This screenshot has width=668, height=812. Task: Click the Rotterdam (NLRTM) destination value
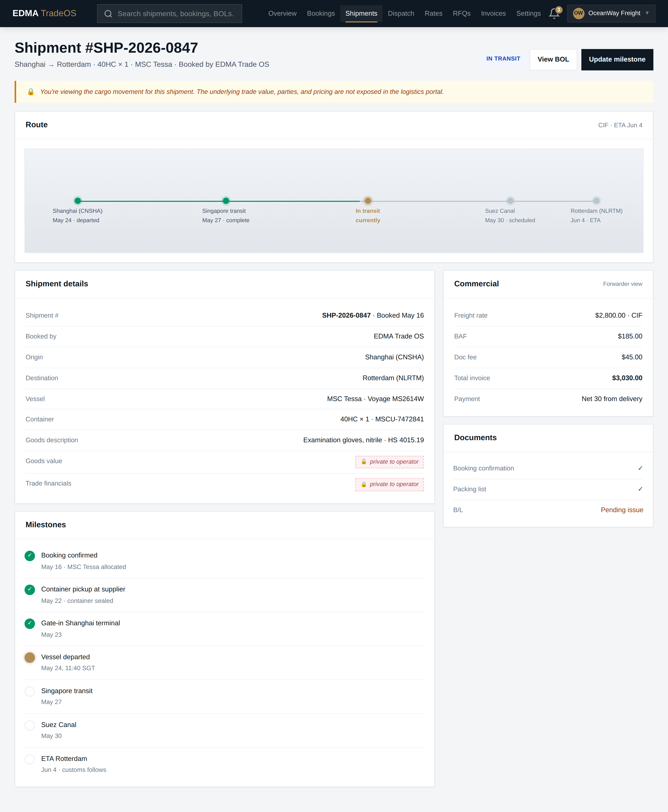[x=393, y=378]
